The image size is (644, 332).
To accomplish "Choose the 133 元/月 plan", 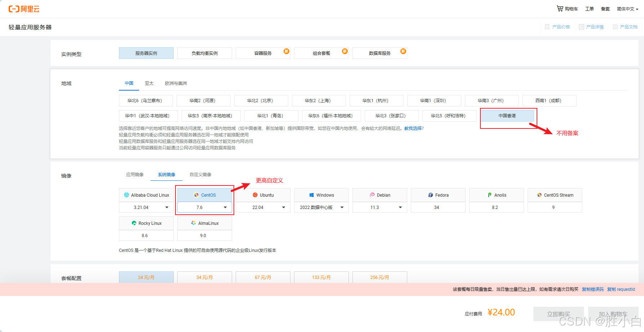I will (321, 277).
